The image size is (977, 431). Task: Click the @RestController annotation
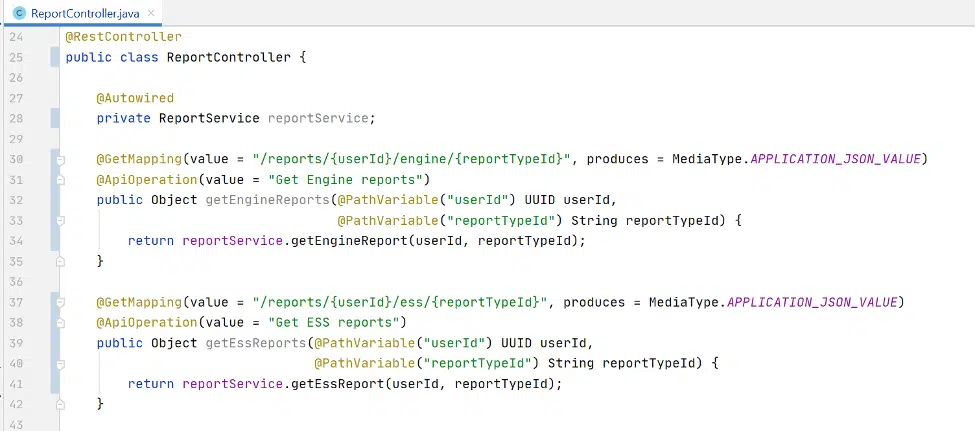click(x=123, y=37)
